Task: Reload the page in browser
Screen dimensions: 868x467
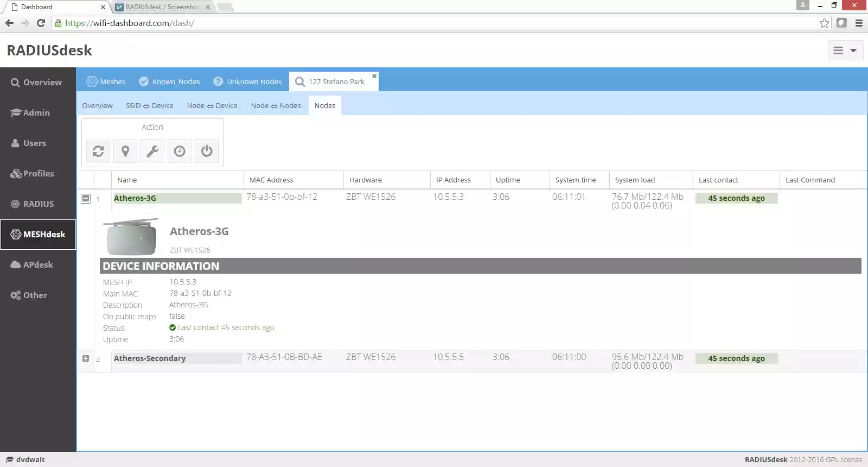Action: coord(41,23)
